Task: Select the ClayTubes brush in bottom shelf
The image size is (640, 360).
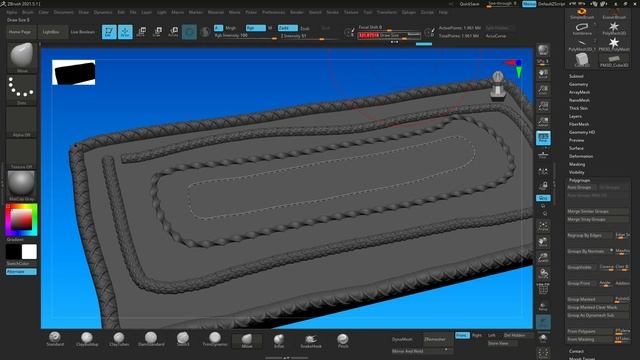Action: 119,339
